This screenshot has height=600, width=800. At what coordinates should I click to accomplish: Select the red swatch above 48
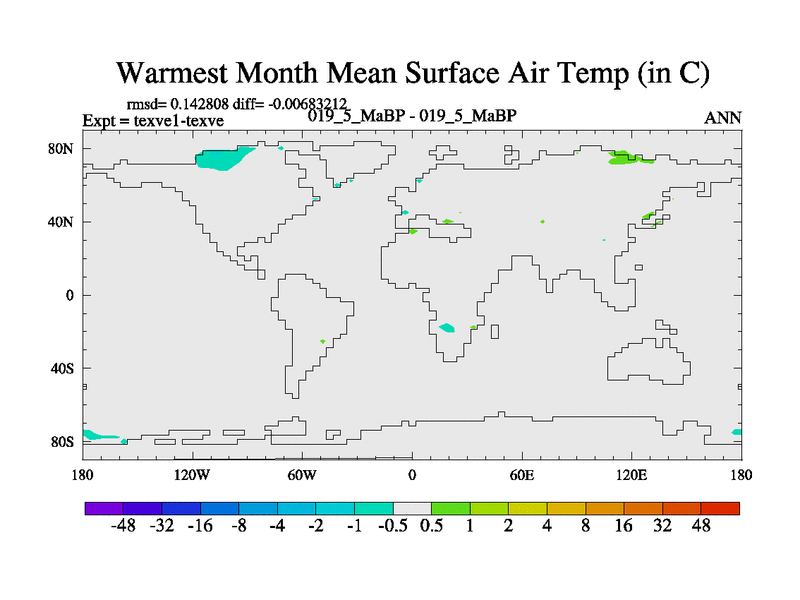pyautogui.click(x=720, y=508)
